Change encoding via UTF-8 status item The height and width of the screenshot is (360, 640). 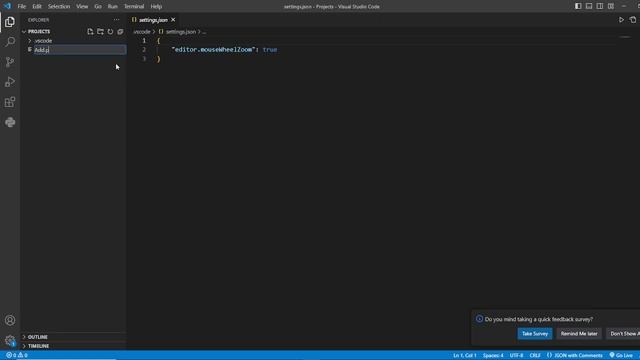click(x=516, y=355)
